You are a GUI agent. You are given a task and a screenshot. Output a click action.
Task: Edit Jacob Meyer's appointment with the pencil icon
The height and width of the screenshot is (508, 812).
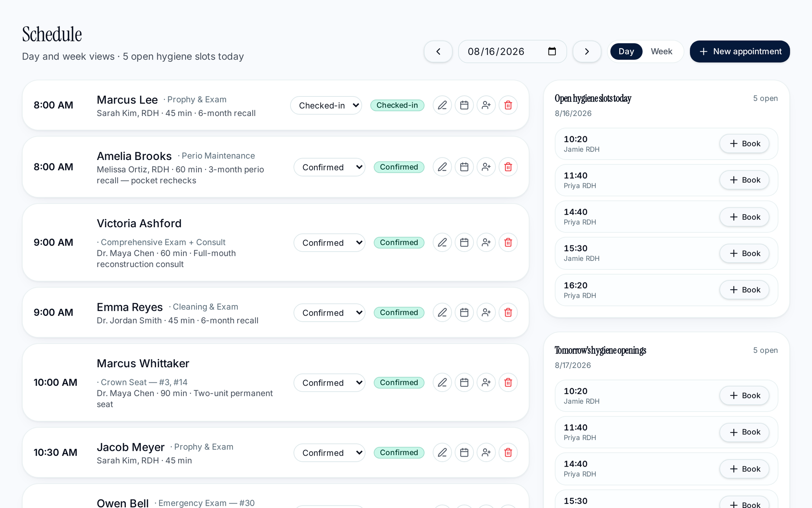tap(442, 453)
